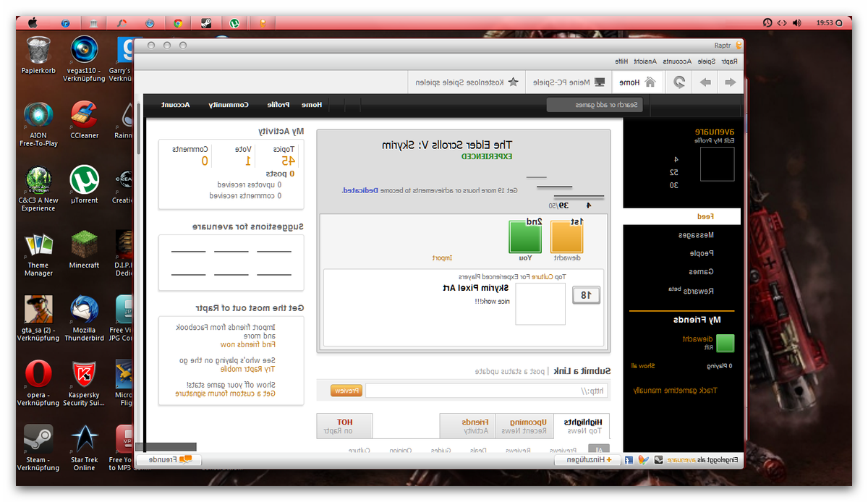This screenshot has height=502, width=868.
Task: Click Get a custom forum signature link
Action: point(226,393)
